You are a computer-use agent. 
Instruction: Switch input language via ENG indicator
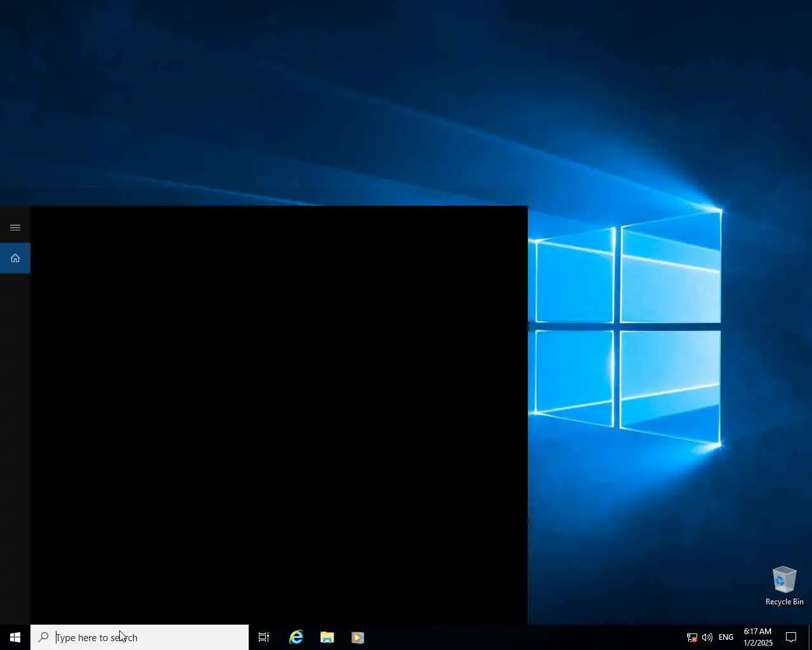pyautogui.click(x=726, y=637)
